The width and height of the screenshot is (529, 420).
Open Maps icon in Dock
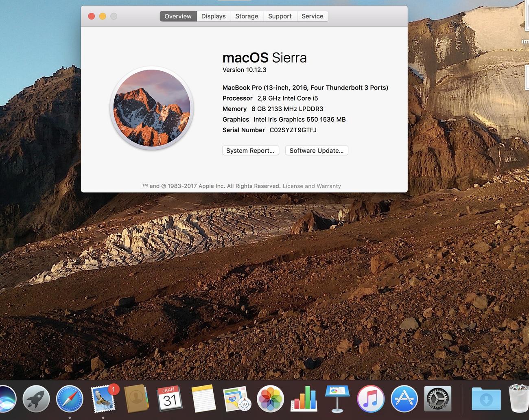[x=236, y=399]
